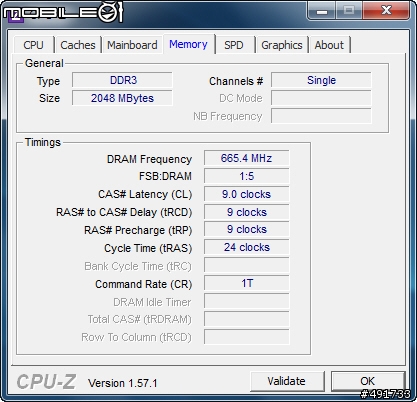Click the FSB:DRAM ratio value 1:5
Viewport: 417px width, 402px height.
pyautogui.click(x=247, y=176)
